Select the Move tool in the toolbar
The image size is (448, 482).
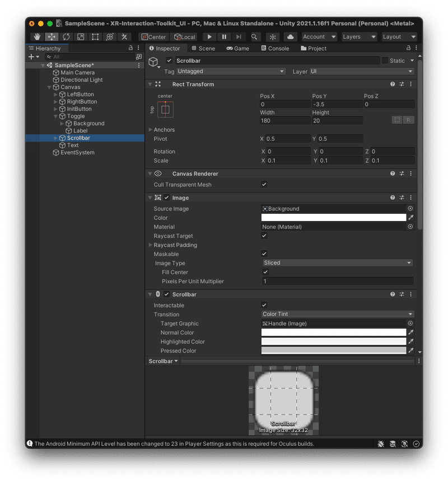click(x=51, y=36)
